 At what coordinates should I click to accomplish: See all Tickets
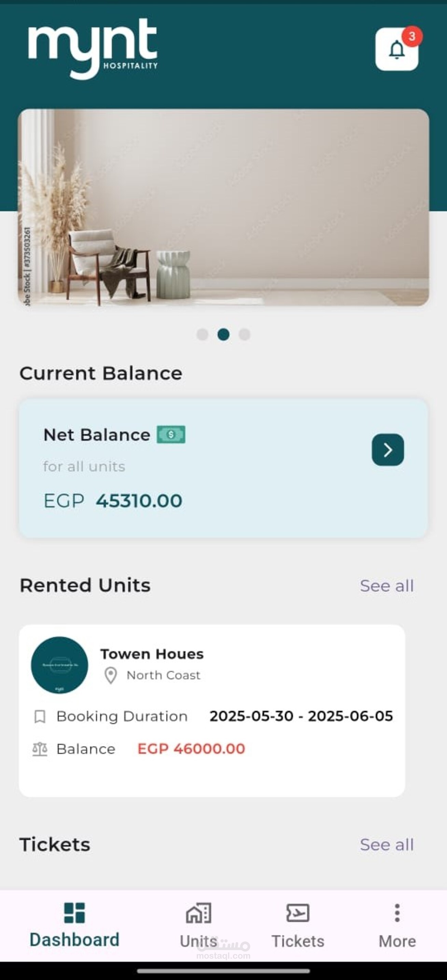click(387, 845)
